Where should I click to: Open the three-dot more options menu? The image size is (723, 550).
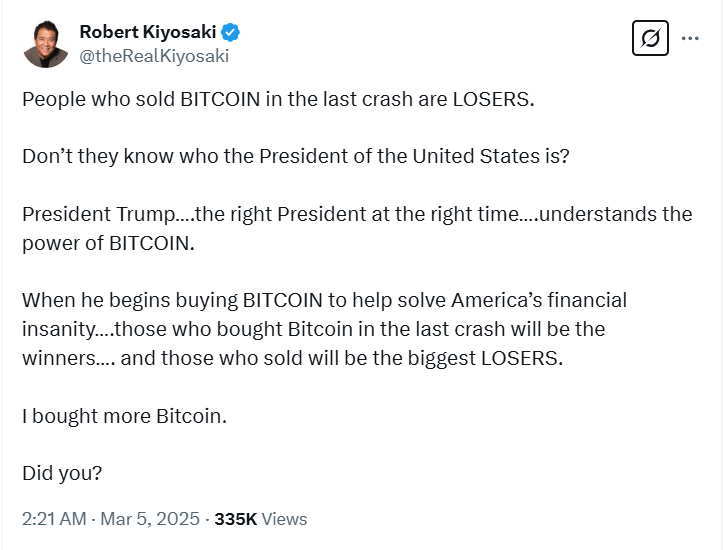tap(690, 39)
